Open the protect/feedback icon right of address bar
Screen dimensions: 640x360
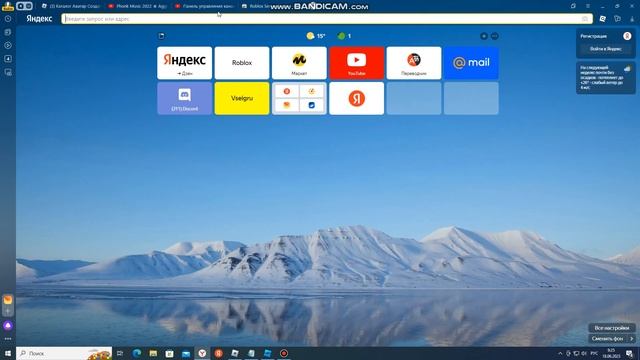602,19
